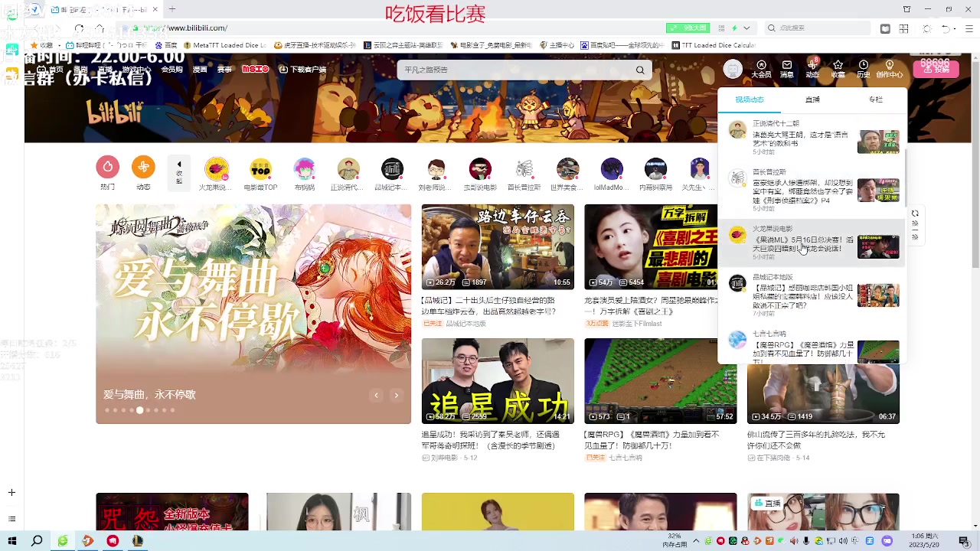Open the Windows Start menu
Viewport: 980px width, 551px height.
(x=11, y=541)
